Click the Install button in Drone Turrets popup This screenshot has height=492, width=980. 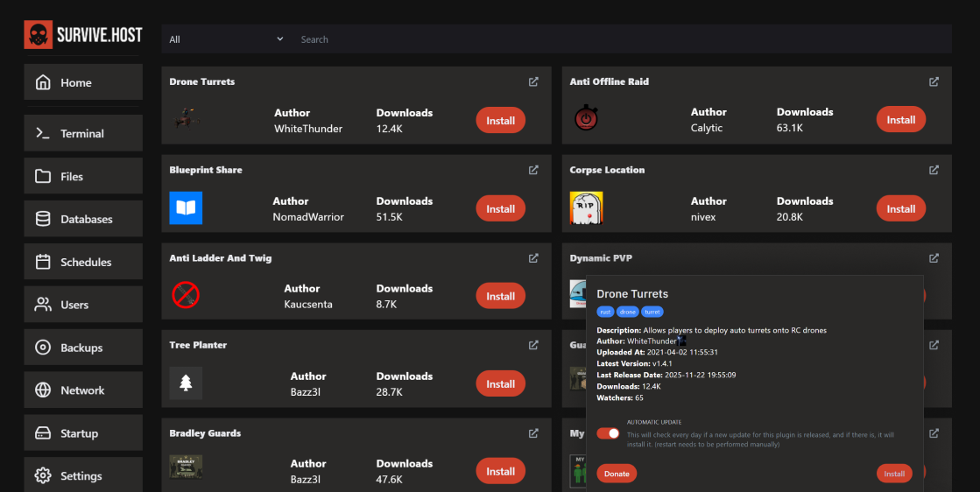pyautogui.click(x=893, y=474)
